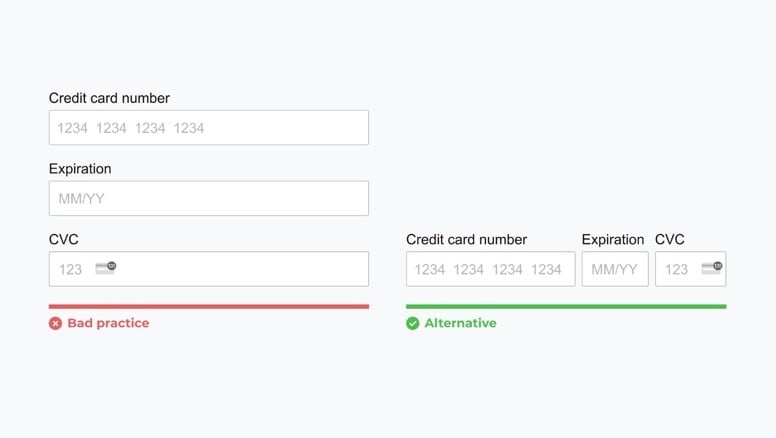Focus the wide Credit card number field
This screenshot has height=438, width=776.
(209, 128)
